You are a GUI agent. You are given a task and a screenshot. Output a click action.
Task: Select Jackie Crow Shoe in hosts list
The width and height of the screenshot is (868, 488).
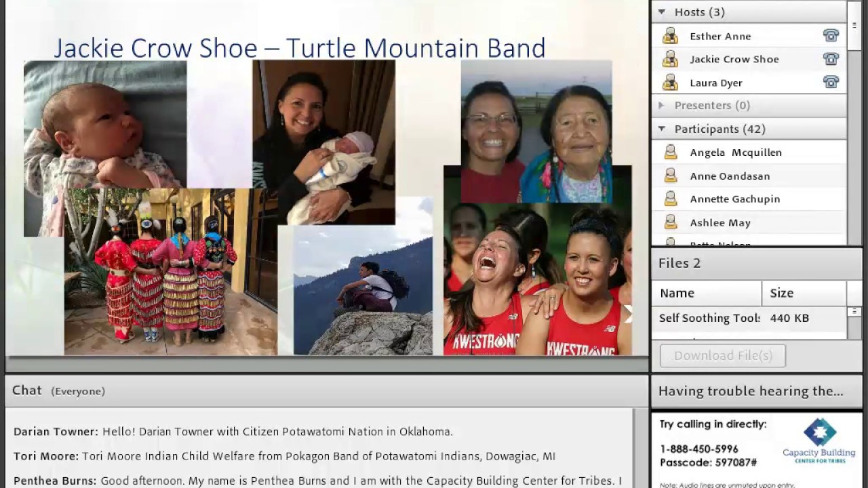(749, 59)
